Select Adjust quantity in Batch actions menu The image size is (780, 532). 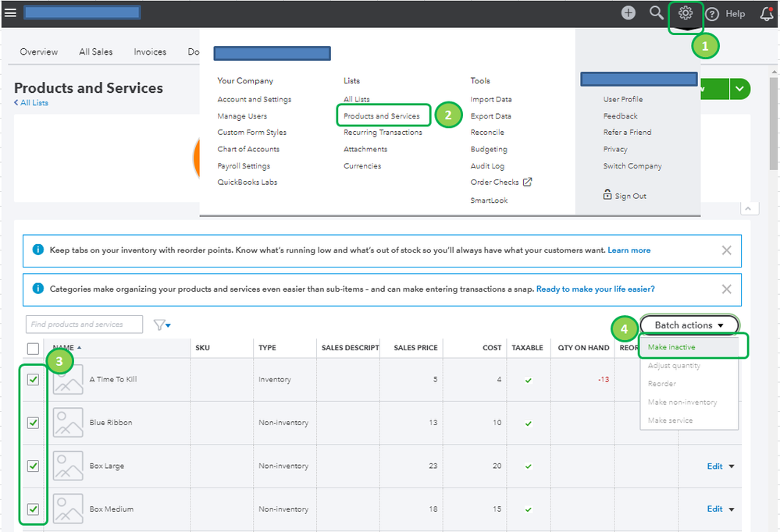coord(674,365)
